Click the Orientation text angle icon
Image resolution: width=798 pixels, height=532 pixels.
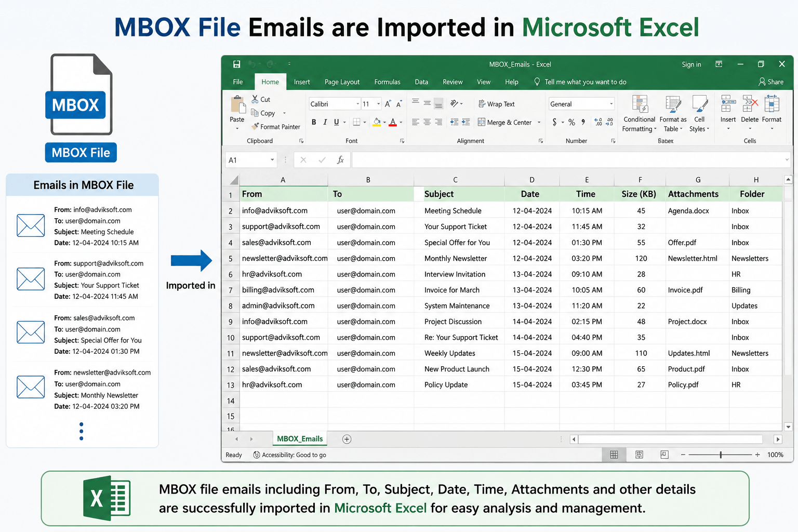click(x=455, y=103)
